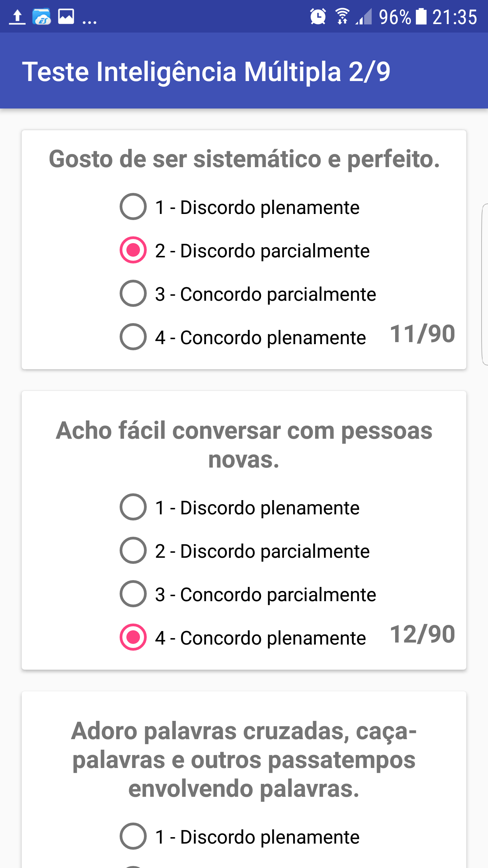The height and width of the screenshot is (868, 488).
Task: Tap the 'Acho fácil conversar com pessoas novas' card
Action: coord(244,530)
